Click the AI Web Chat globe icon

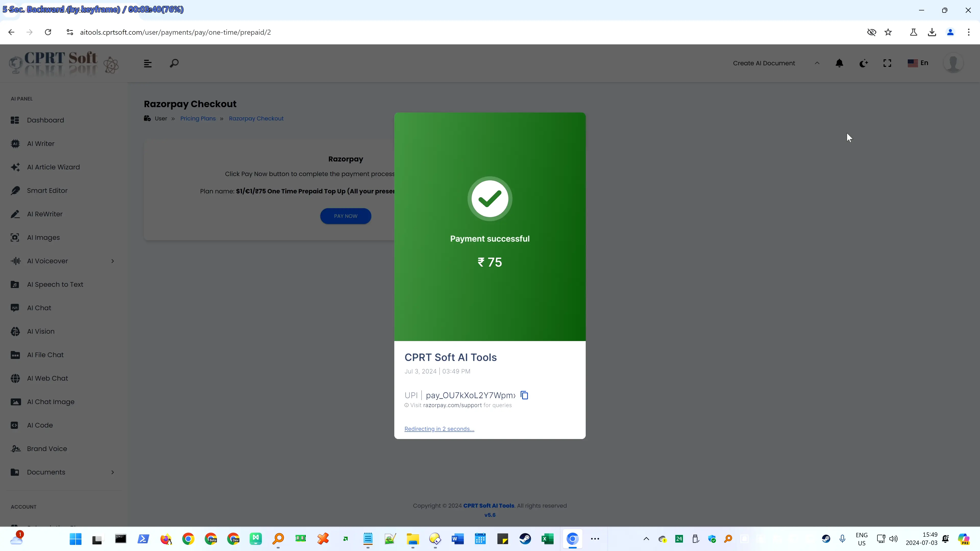15,378
